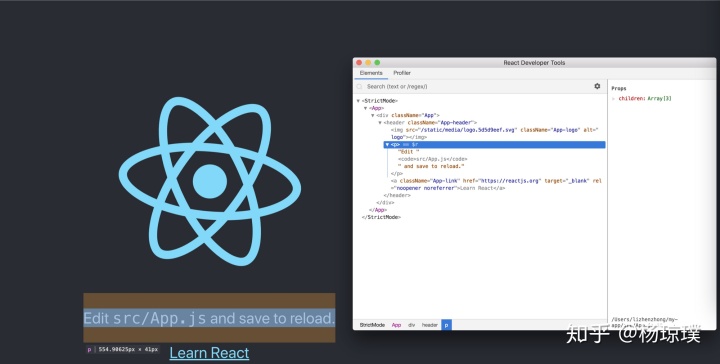Image resolution: width=720 pixels, height=364 pixels.
Task: Click the spinning React logo on the page
Action: [210, 181]
